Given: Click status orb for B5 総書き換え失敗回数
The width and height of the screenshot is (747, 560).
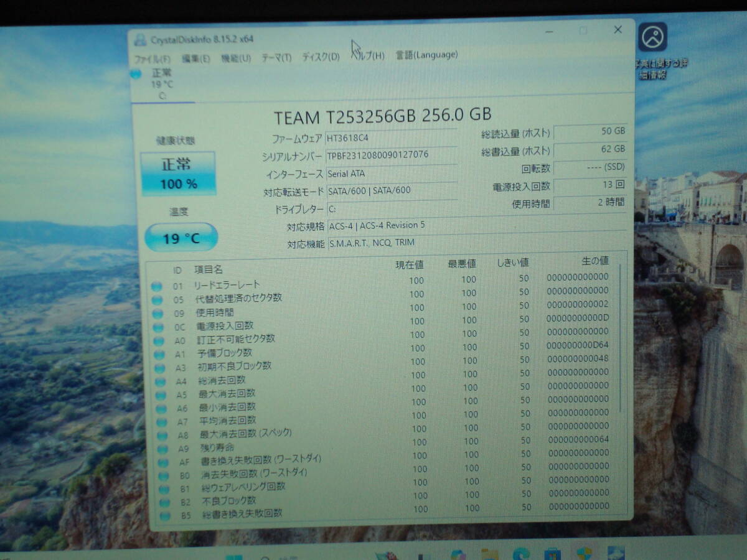Looking at the screenshot, I should (165, 516).
